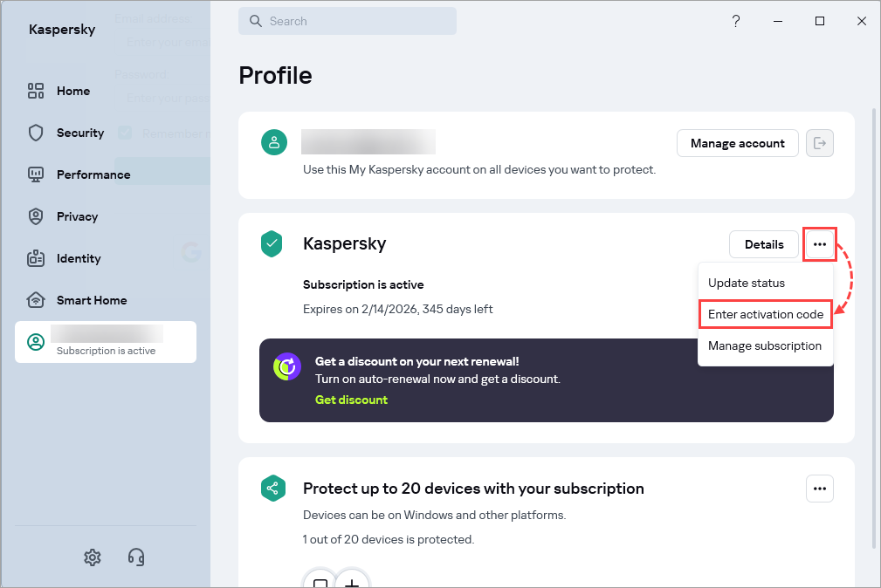This screenshot has width=881, height=588.
Task: Click the Manage account button
Action: click(737, 142)
